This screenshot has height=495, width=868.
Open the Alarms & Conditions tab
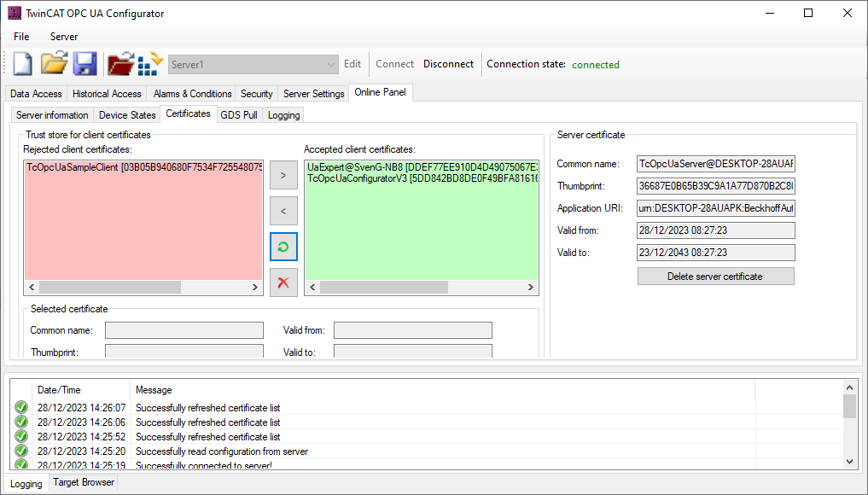192,94
